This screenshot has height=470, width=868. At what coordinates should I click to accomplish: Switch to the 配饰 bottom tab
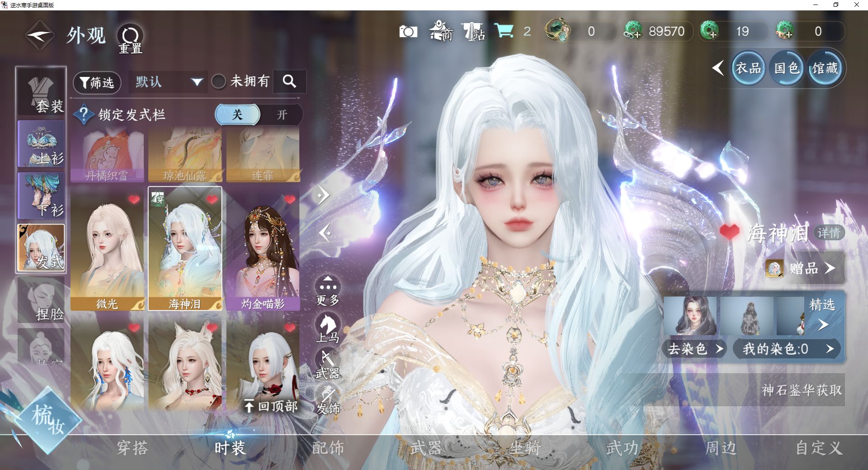tap(328, 448)
